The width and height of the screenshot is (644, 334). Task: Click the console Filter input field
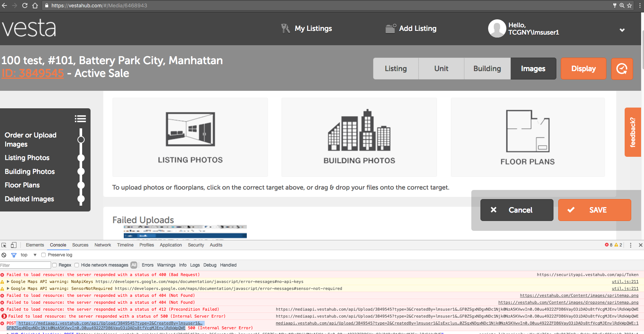click(25, 265)
